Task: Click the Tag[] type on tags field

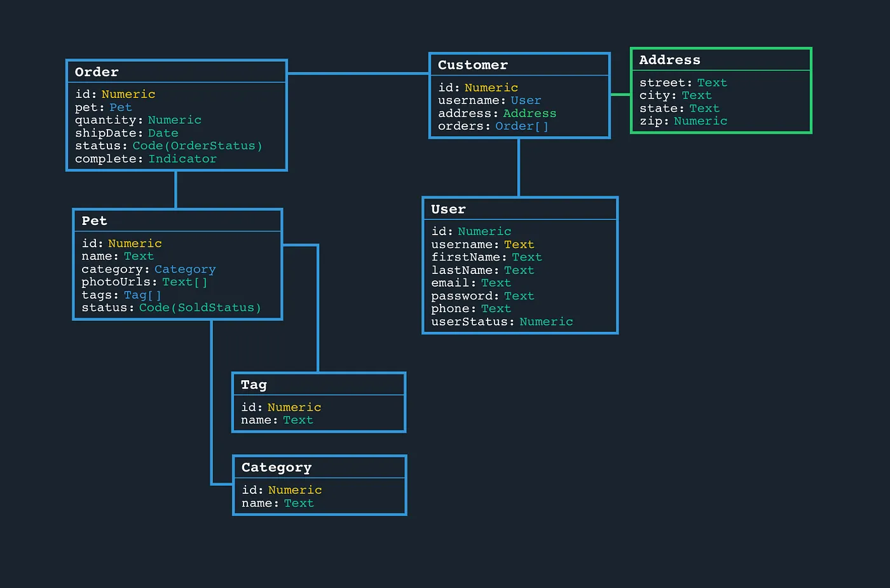Action: click(142, 295)
